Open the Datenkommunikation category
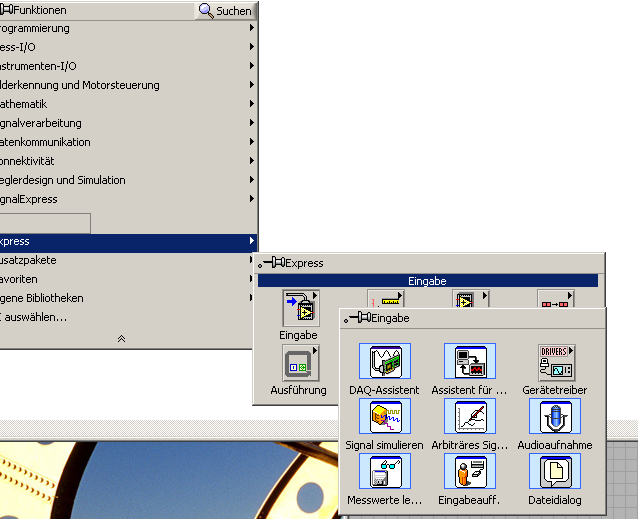Screen dimensions: 638x519 pyautogui.click(x=128, y=142)
